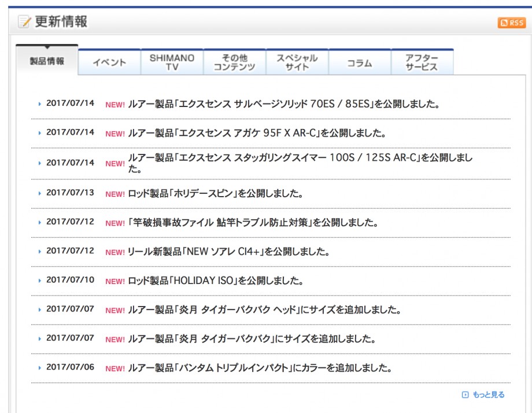Click the NEW! badge beside バンタム トリプルインパクト

(x=115, y=368)
